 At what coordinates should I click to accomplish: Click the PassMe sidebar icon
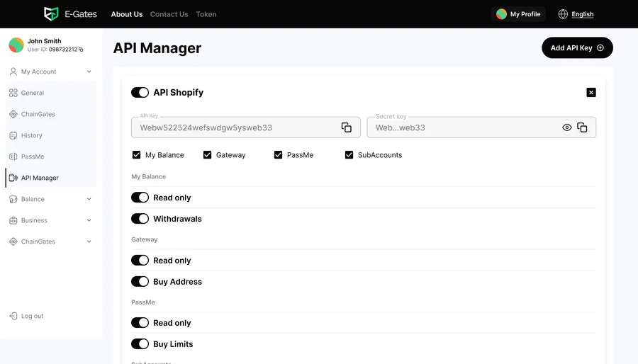point(13,157)
